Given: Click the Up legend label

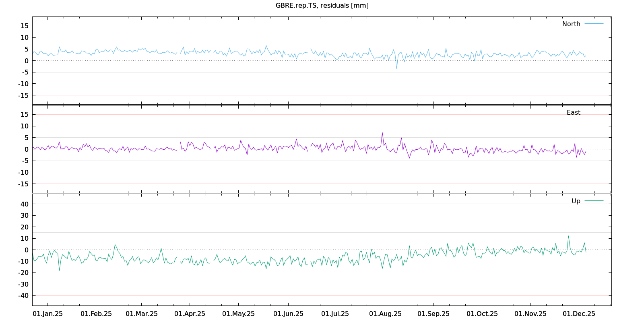Looking at the screenshot, I should click(576, 201).
